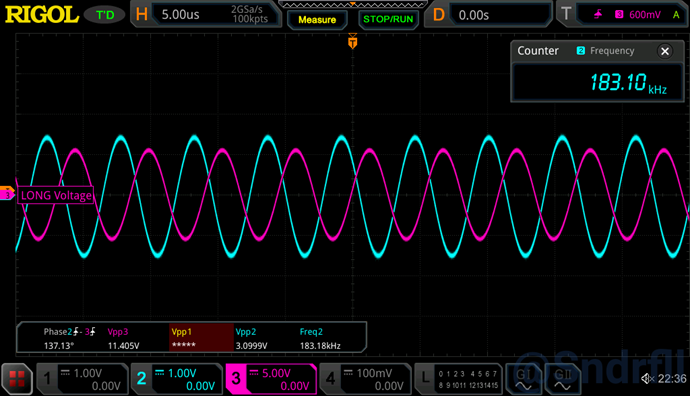
Task: Click the LONG Voltage channel label
Action: pyautogui.click(x=56, y=195)
